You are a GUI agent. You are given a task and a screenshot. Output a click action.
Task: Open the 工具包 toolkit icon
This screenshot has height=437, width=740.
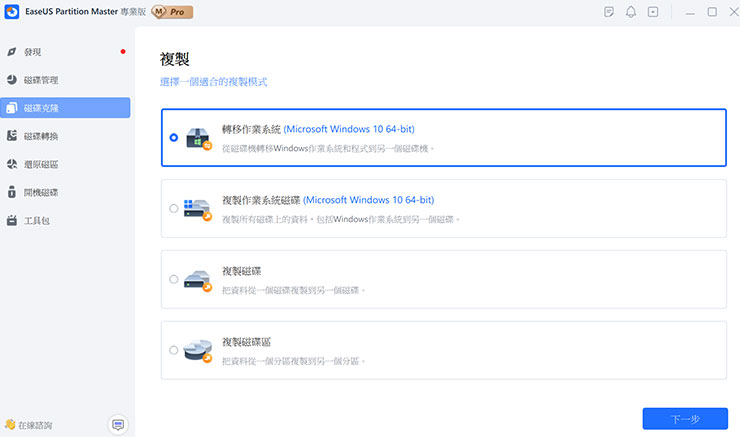coord(12,220)
